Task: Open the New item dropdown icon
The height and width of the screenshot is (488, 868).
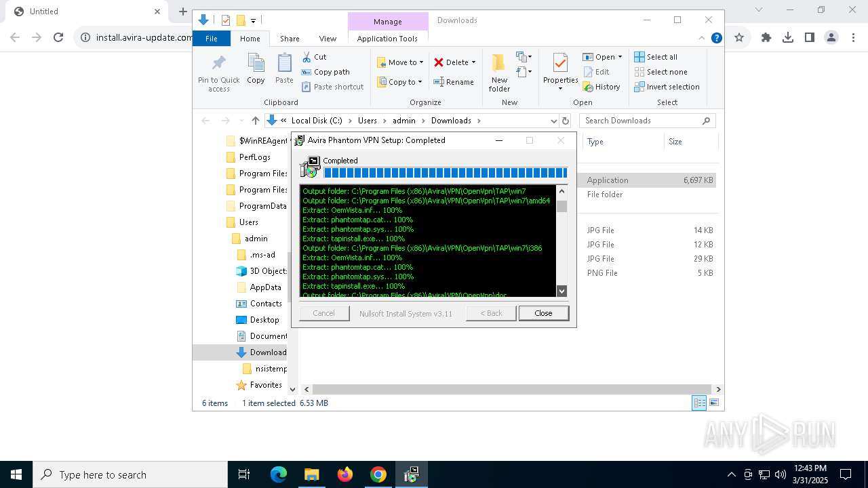Action: point(524,57)
